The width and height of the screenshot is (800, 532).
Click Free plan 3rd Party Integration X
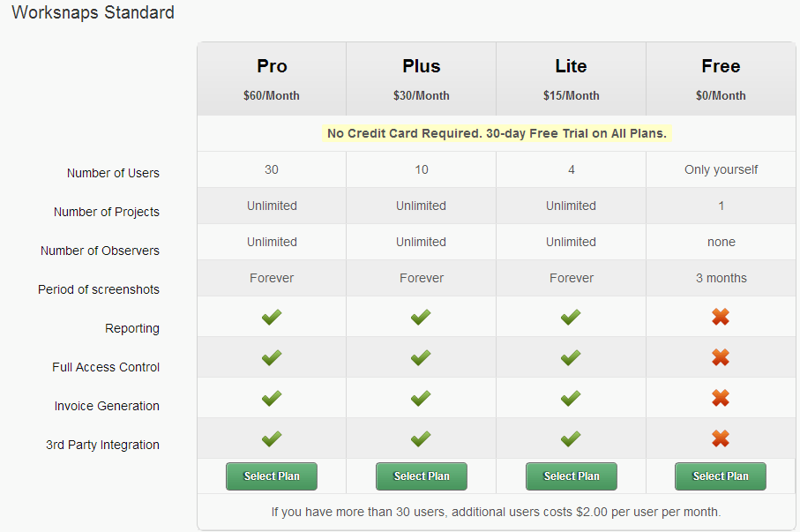click(x=721, y=438)
